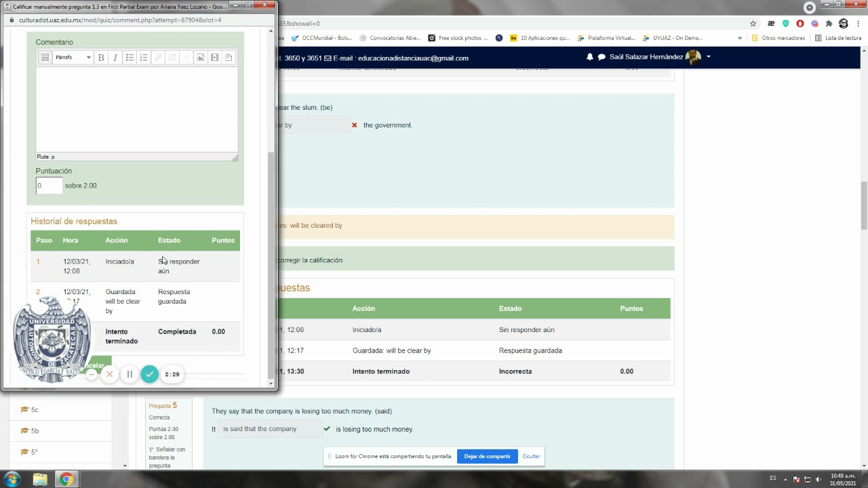Show more bookmarks with chevron overflow
Viewport: 868px width, 488px height.
tap(740, 38)
